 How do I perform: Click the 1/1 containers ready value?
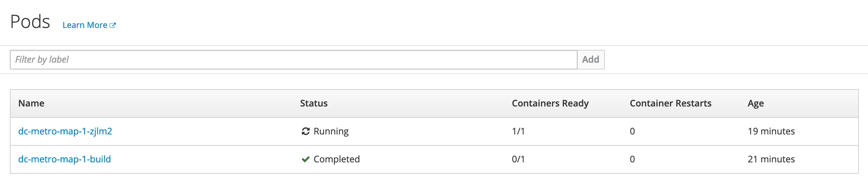coord(518,131)
